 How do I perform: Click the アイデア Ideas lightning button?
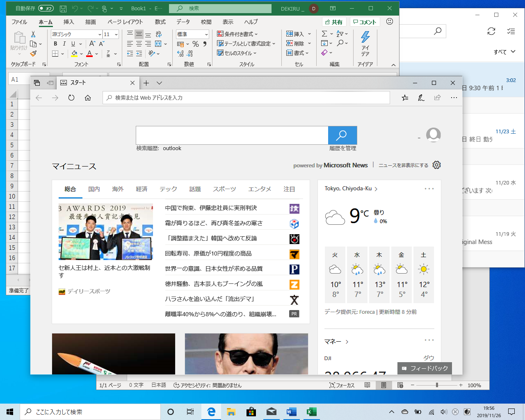[365, 44]
